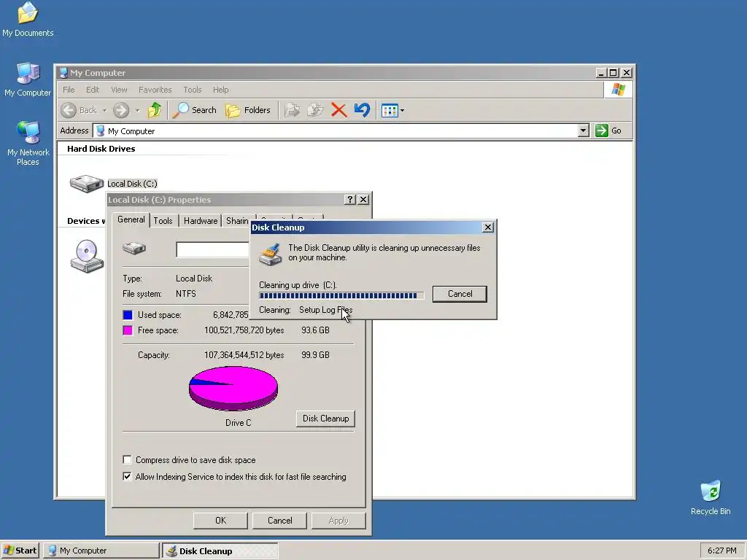Click the red Delete X toolbar icon
The height and width of the screenshot is (560, 747).
[x=338, y=111]
